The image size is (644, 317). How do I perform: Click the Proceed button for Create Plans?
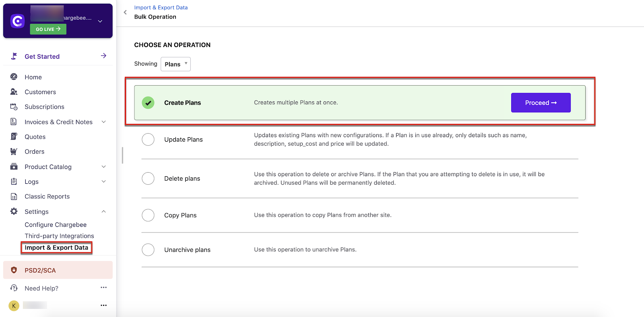[x=541, y=103]
